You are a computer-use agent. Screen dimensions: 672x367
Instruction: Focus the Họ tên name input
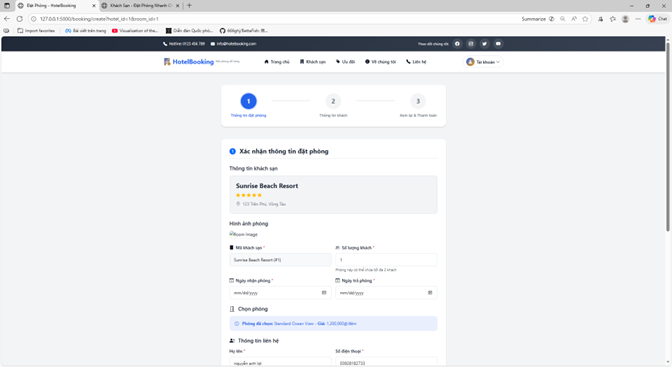(280, 362)
